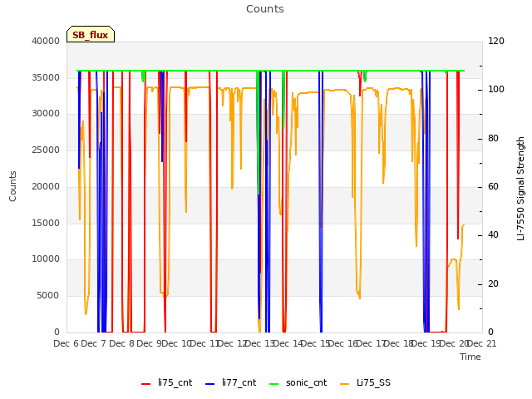Click the Dec 6 date label

[66, 343]
